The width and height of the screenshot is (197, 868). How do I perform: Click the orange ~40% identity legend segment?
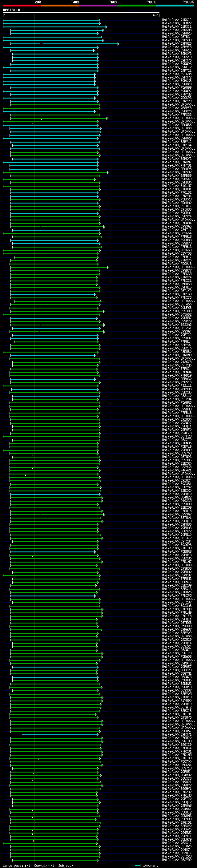(60, 6)
